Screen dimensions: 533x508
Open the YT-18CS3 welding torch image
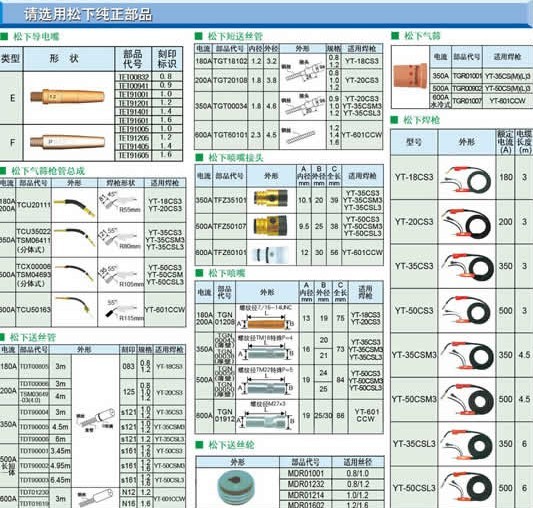pos(466,179)
